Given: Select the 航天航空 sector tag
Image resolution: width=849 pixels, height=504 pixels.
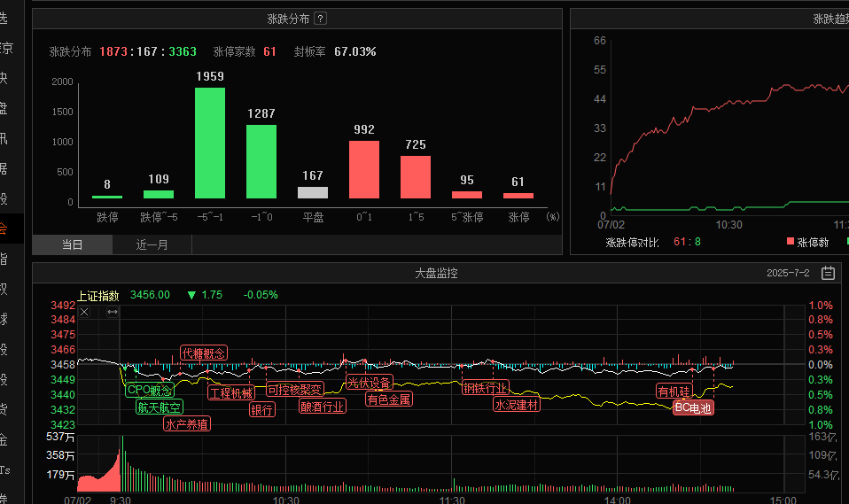Looking at the screenshot, I should point(160,407).
